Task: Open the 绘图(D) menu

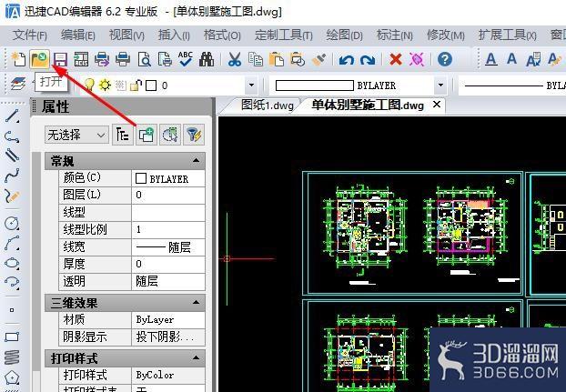Action: 344,35
